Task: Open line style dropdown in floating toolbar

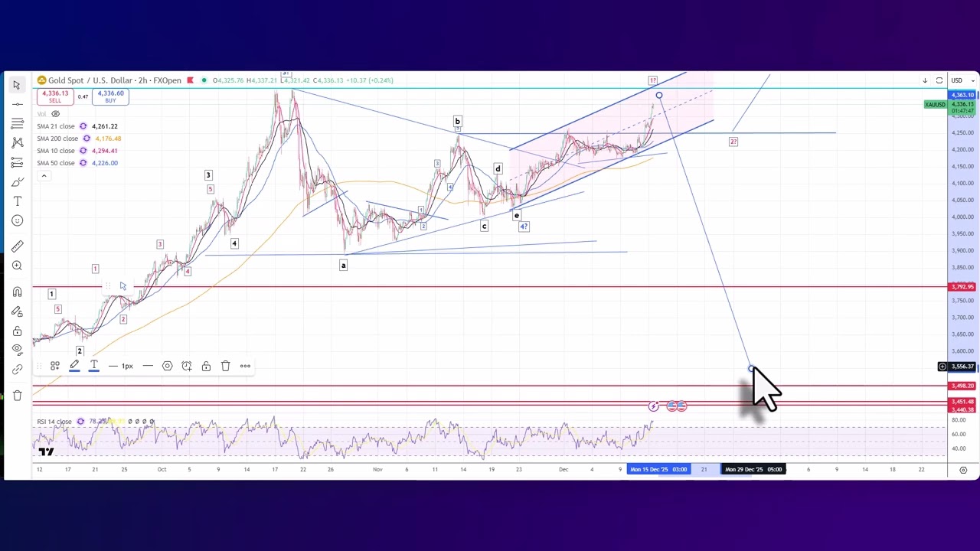Action: 148,367
